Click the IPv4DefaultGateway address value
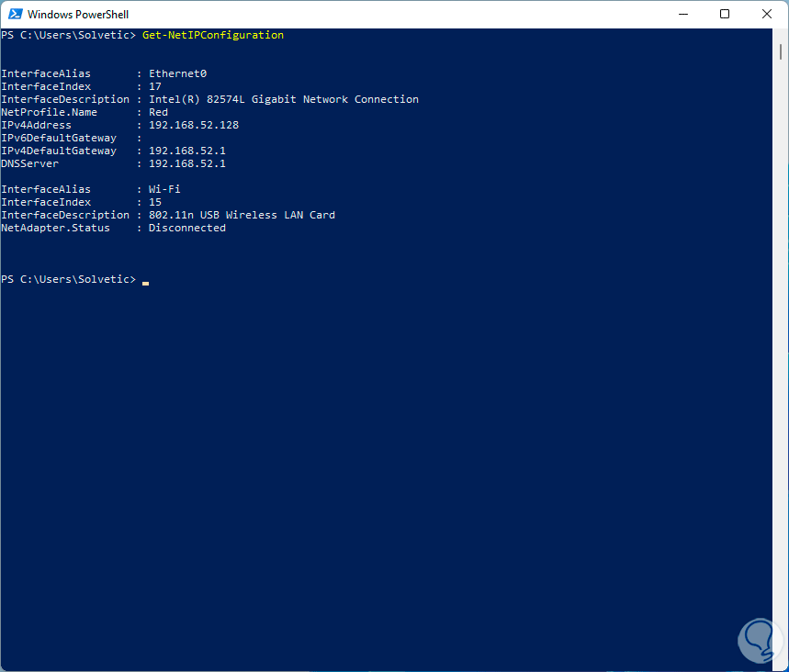 (x=186, y=151)
